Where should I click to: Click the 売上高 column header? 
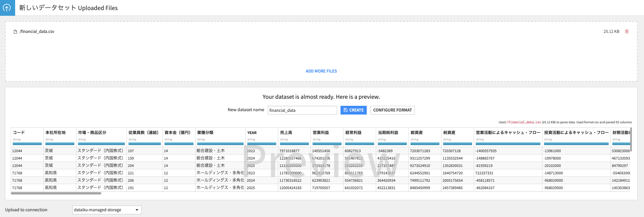(286, 133)
